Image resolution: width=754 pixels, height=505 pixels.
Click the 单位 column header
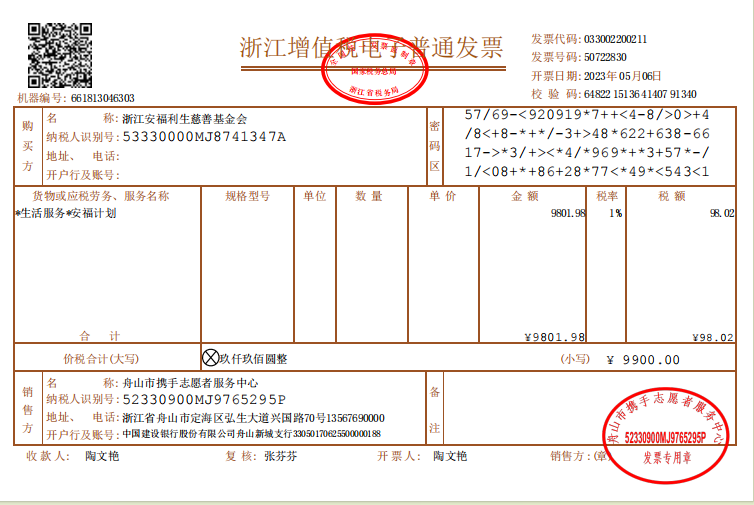pyautogui.click(x=314, y=196)
